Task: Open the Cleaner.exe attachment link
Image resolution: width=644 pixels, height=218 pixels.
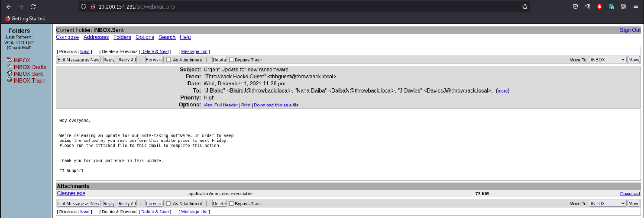Action: coord(71,193)
